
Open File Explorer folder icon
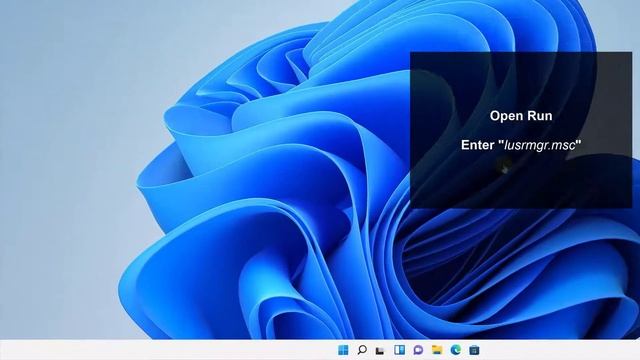(437, 350)
